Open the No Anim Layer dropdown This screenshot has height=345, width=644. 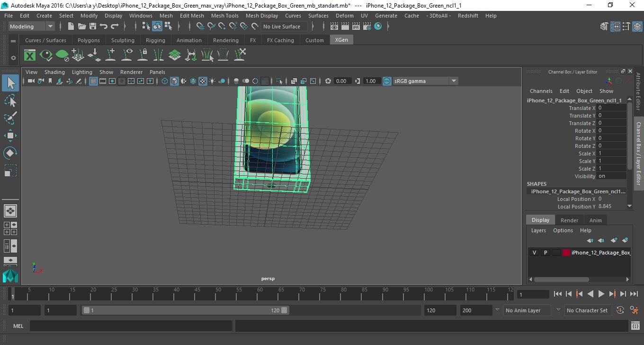[527, 310]
